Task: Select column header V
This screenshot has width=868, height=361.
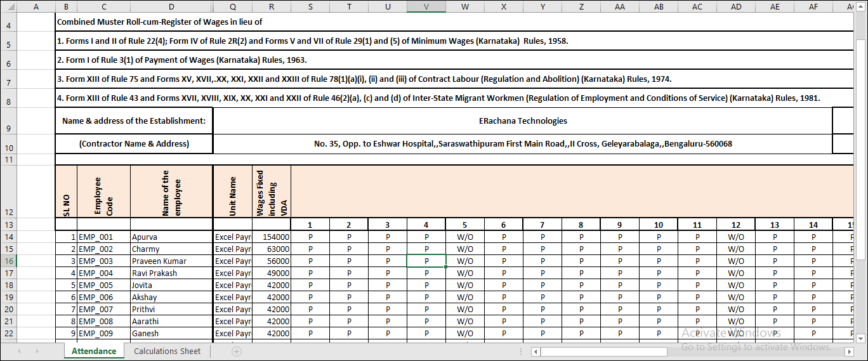Action: pos(426,6)
